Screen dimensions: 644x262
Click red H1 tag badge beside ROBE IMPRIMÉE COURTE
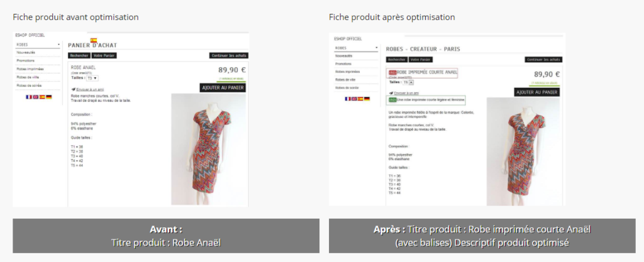392,73
